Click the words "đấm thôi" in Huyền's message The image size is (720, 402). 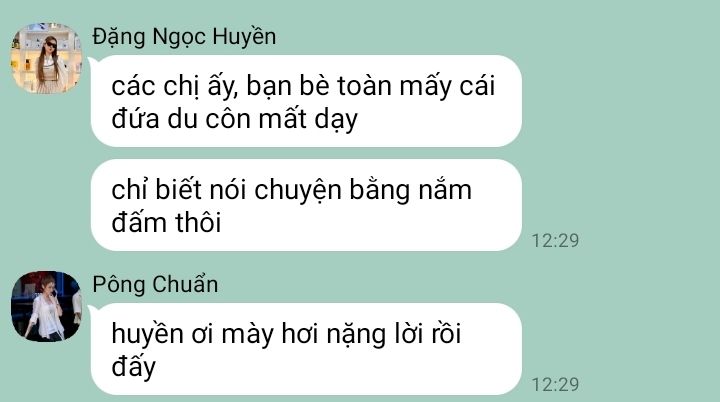(166, 223)
